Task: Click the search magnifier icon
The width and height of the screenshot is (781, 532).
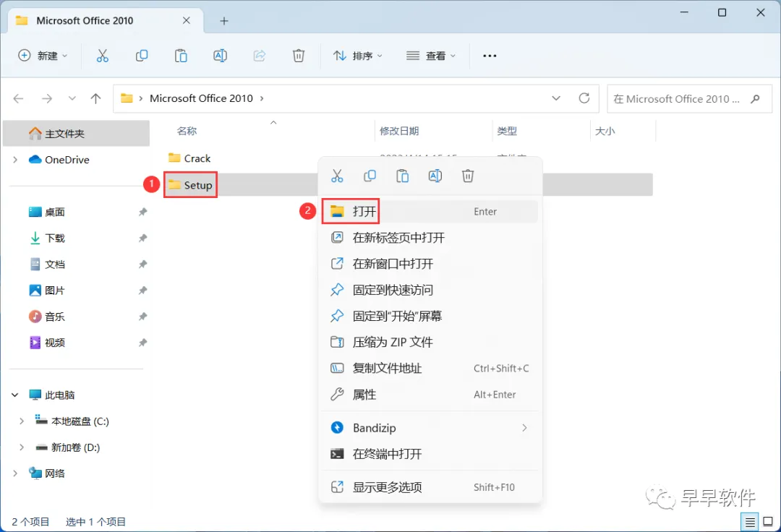Action: point(755,98)
